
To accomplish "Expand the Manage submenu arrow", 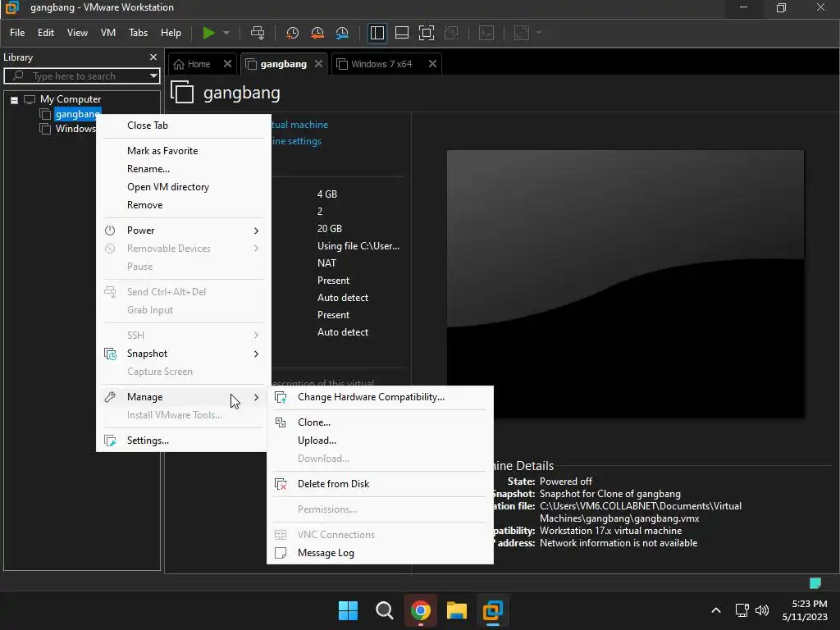I will 256,398.
